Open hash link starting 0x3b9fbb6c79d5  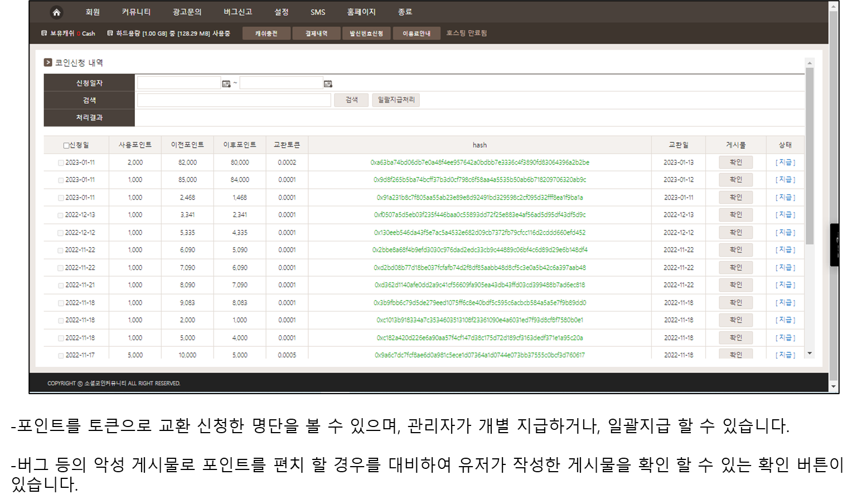[479, 303]
